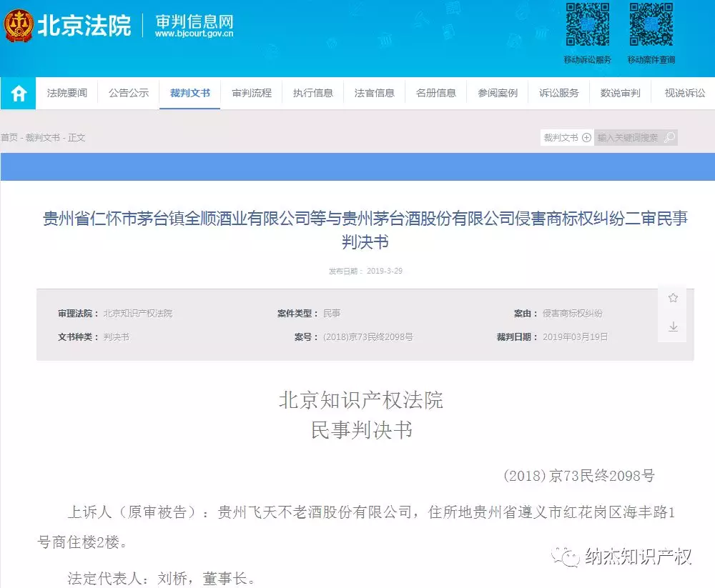This screenshot has width=715, height=588.
Task: Select the 法官信息 tab
Action: coord(374,93)
